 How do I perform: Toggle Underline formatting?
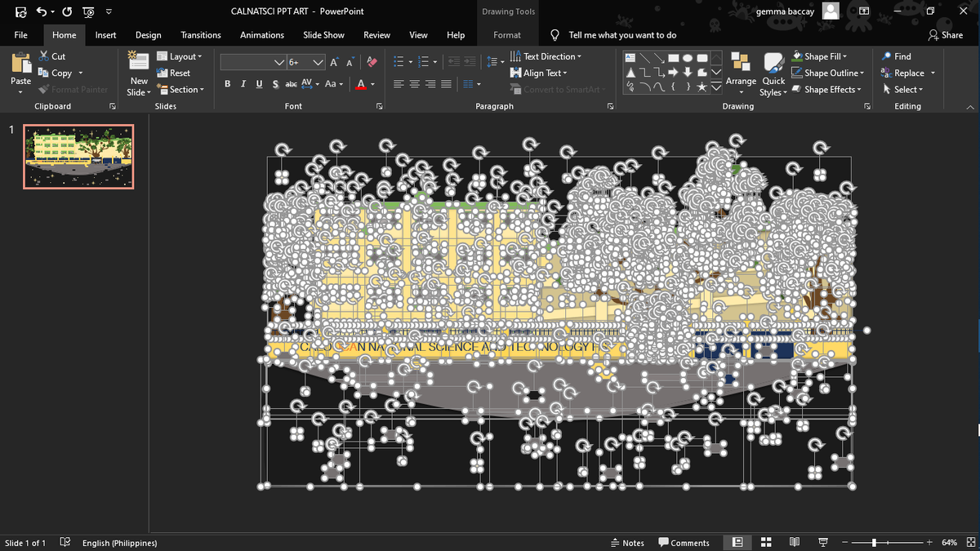(x=259, y=84)
